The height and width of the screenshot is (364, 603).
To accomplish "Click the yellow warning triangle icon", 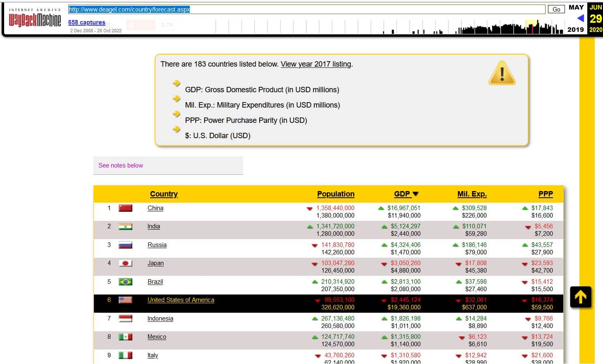I will 502,73.
